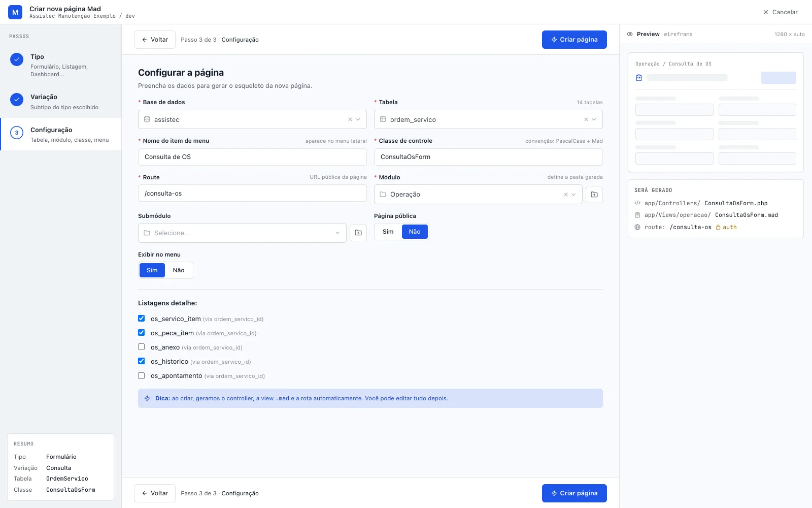Click database icon in Base de dados field

pyautogui.click(x=147, y=119)
